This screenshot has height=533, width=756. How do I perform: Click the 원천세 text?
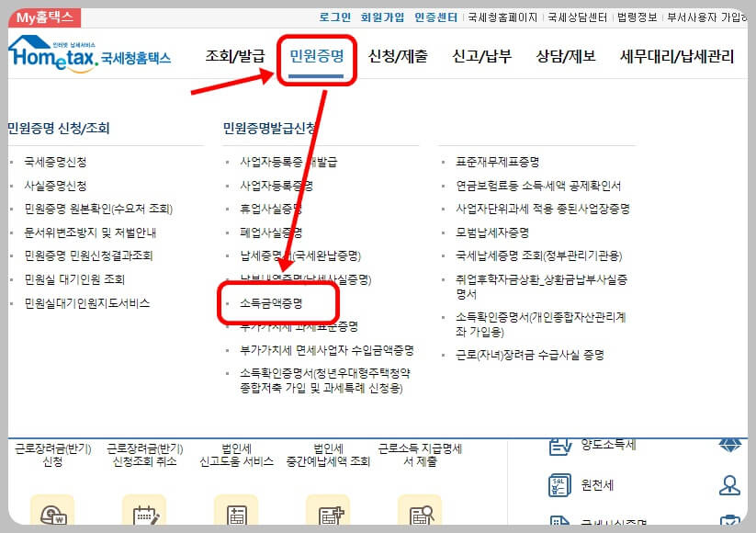pyautogui.click(x=597, y=485)
